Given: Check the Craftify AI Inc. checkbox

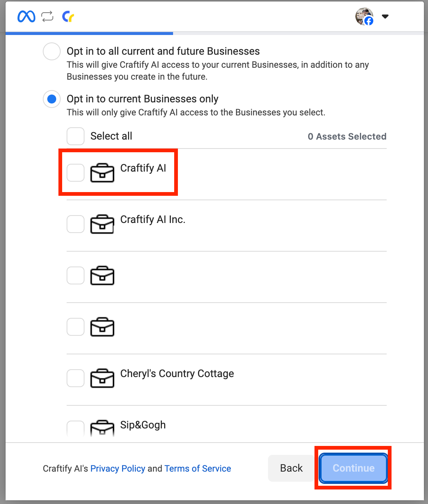Looking at the screenshot, I should click(x=76, y=224).
